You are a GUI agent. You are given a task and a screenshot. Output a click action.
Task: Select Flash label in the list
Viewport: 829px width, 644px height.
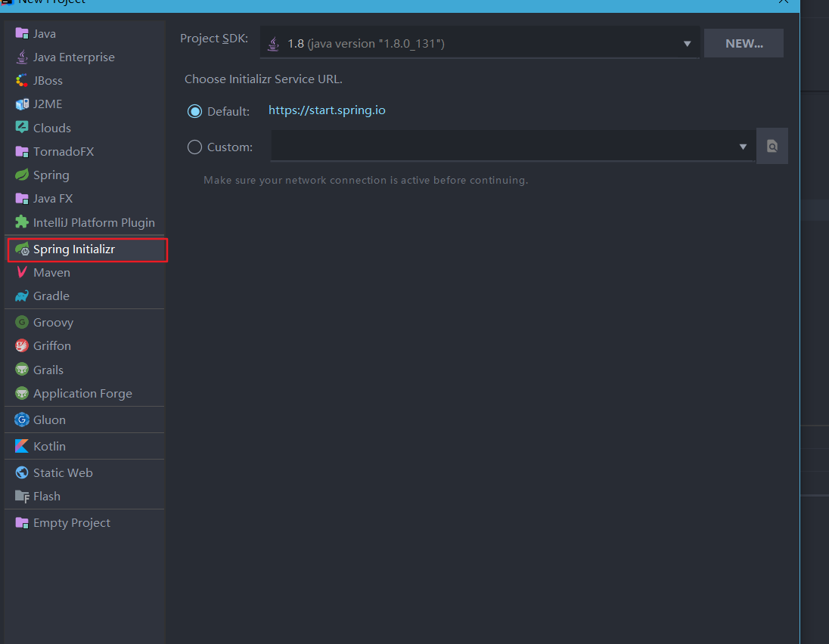[x=47, y=497]
